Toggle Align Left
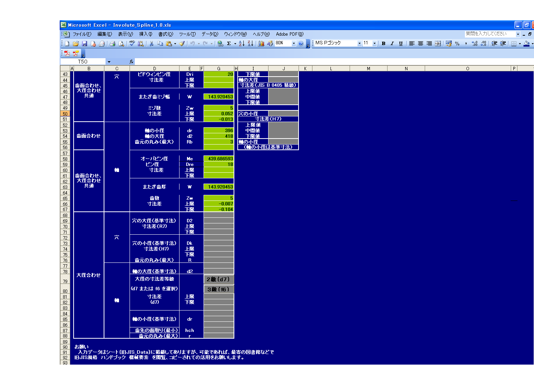The width and height of the screenshot is (534, 392). tap(412, 44)
